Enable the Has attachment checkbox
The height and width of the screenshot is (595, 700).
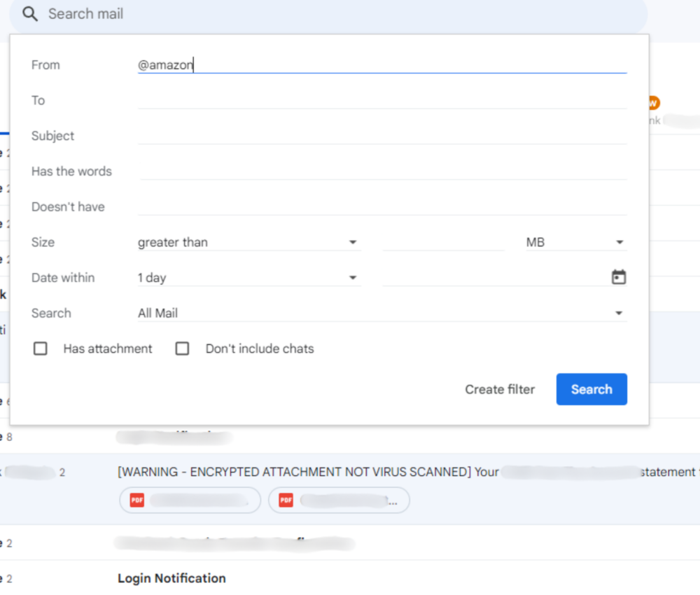click(40, 348)
